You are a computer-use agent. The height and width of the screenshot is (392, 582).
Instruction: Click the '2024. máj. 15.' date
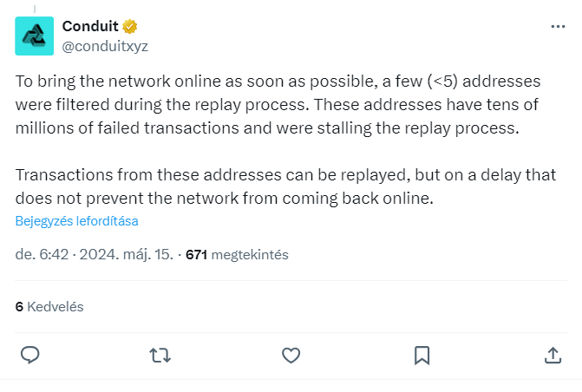126,255
